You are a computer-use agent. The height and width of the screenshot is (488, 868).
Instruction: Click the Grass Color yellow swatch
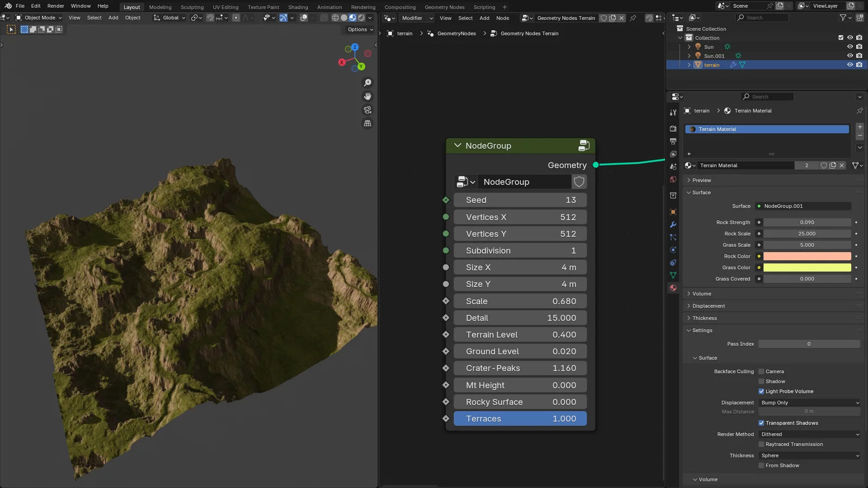[x=807, y=267]
